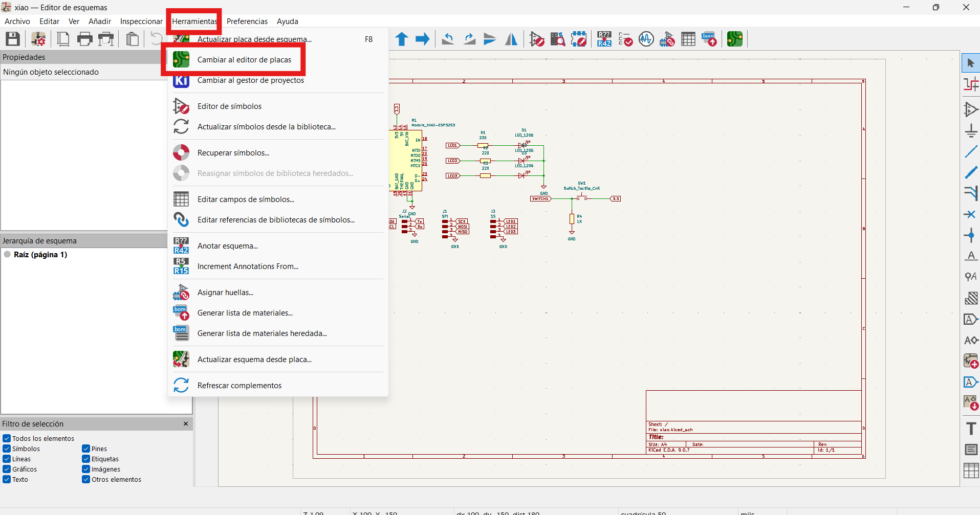Image resolution: width=980 pixels, height=515 pixels.
Task: Save the schematic with the floppy disk icon
Action: pyautogui.click(x=13, y=39)
